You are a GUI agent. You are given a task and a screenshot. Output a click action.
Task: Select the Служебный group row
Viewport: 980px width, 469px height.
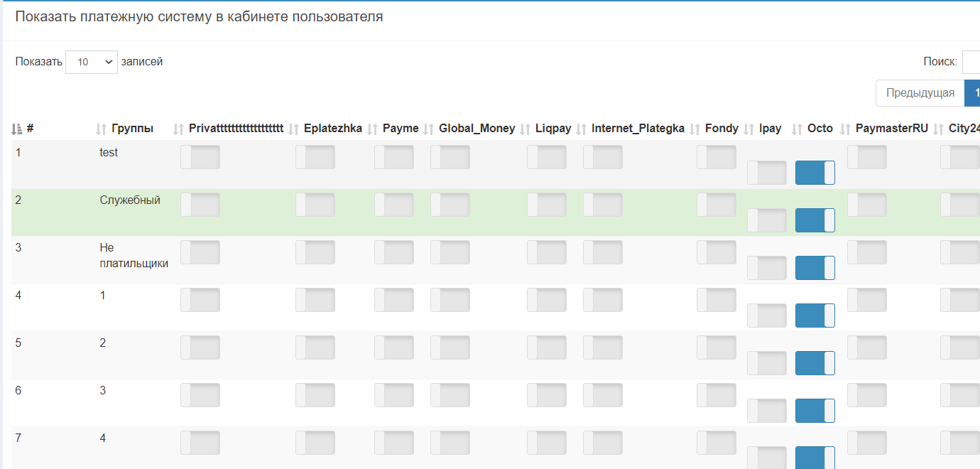(130, 200)
